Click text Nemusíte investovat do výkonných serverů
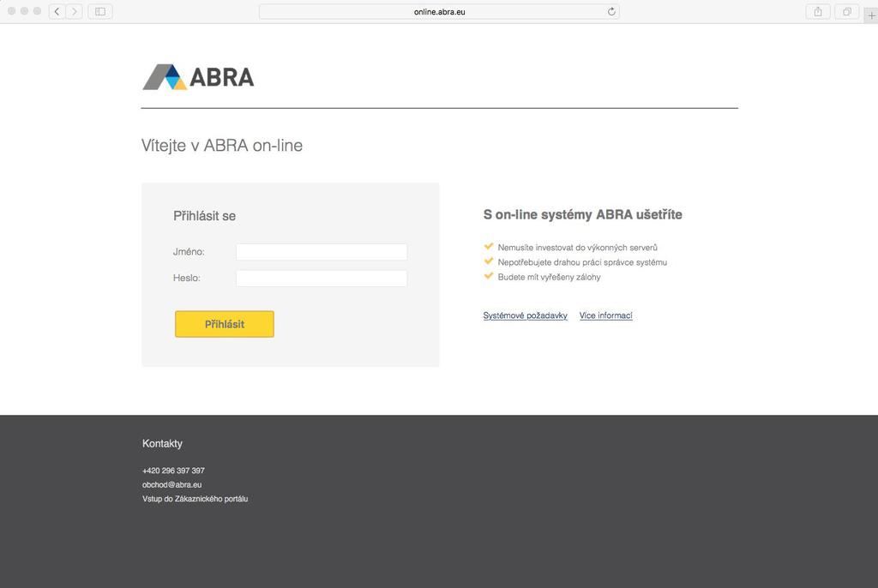 (x=577, y=248)
